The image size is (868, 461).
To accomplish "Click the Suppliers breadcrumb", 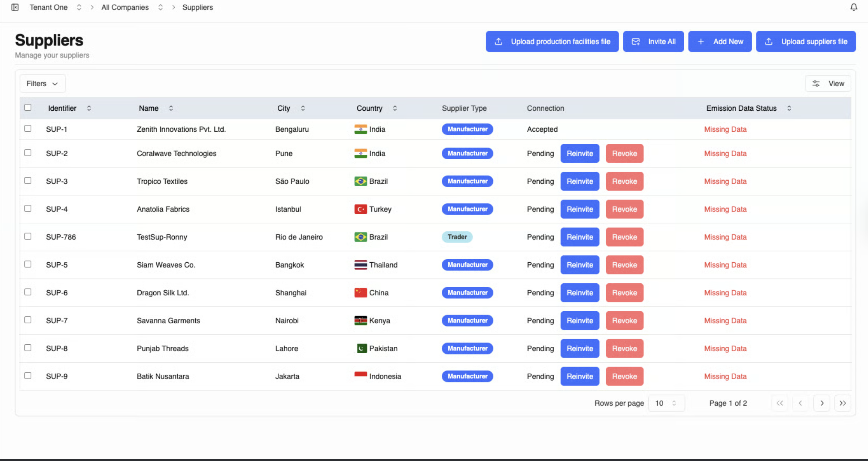I will tap(197, 7).
